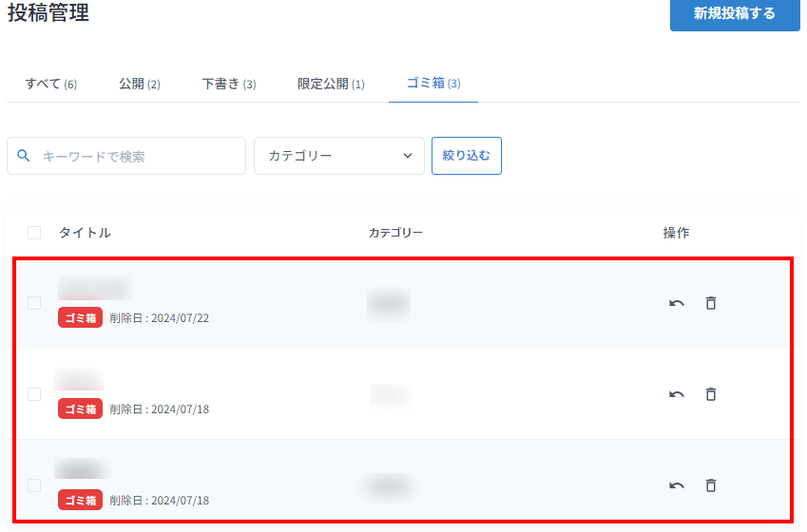
Task: Click the ゴミ箱 badge in the 2024/07/22 row
Action: 80,318
